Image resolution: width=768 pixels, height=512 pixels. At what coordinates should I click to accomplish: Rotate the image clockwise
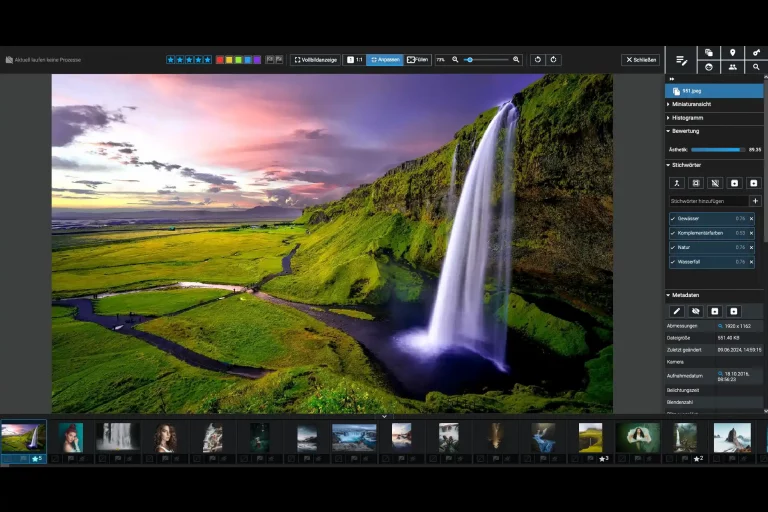tap(553, 60)
